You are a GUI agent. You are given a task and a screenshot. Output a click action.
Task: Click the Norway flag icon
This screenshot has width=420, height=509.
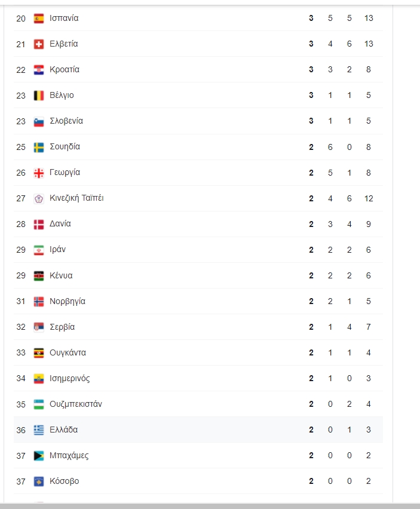coord(39,301)
